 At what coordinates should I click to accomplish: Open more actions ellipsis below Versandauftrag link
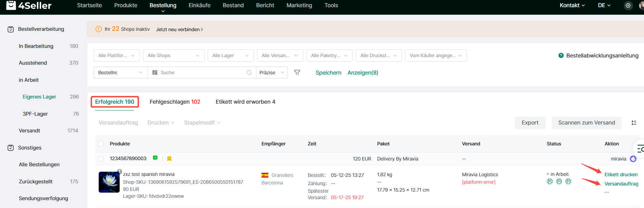pos(607,192)
